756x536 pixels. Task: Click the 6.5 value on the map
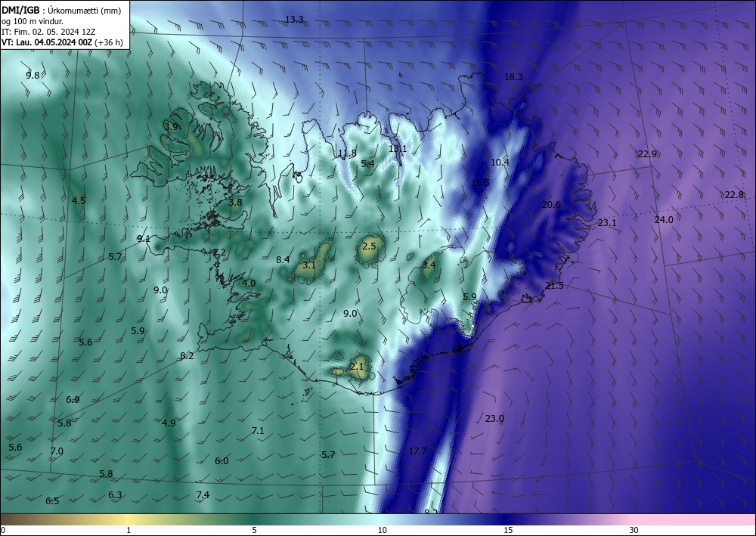click(52, 500)
